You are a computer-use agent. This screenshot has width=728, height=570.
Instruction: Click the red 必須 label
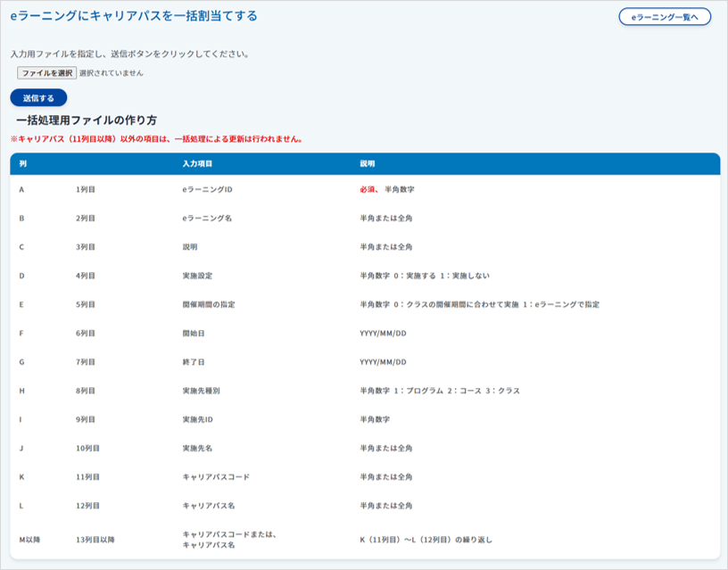368,189
